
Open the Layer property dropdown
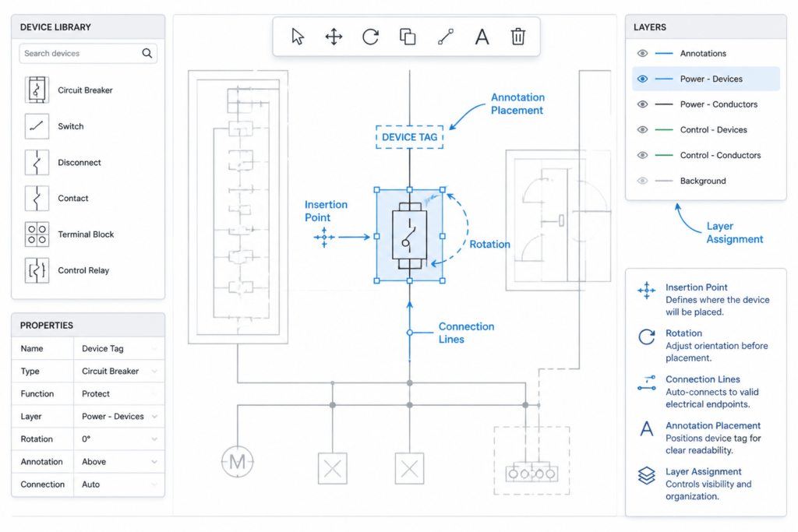(x=154, y=417)
